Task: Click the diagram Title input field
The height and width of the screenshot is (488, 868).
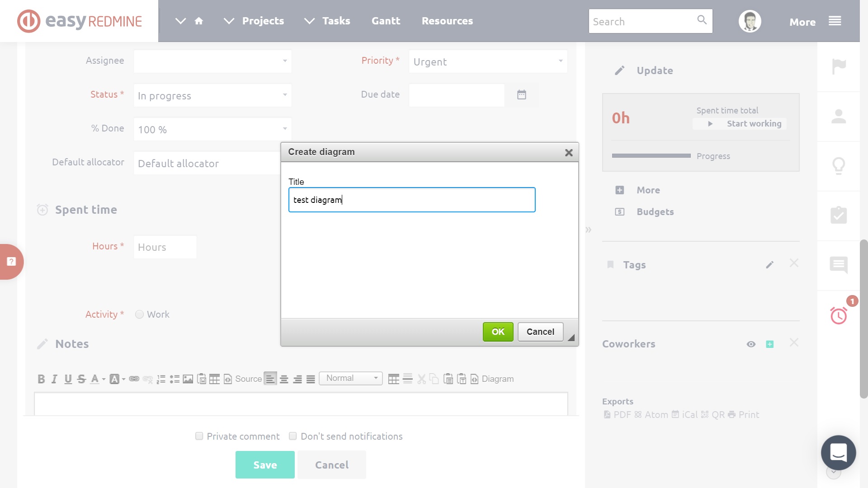Action: [x=411, y=200]
